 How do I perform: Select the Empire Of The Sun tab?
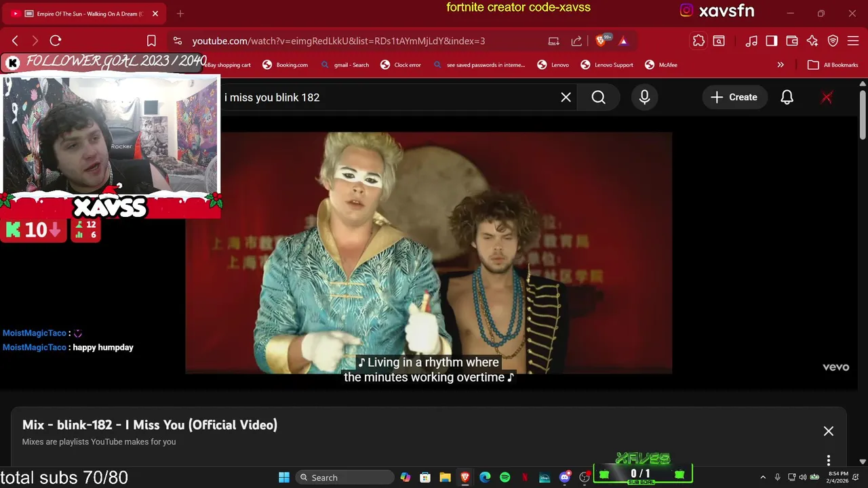tap(85, 14)
